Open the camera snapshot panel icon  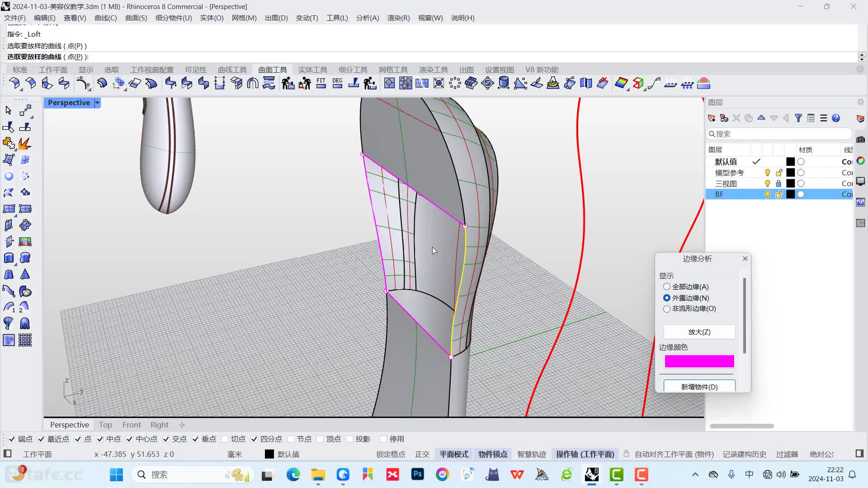tap(860, 140)
